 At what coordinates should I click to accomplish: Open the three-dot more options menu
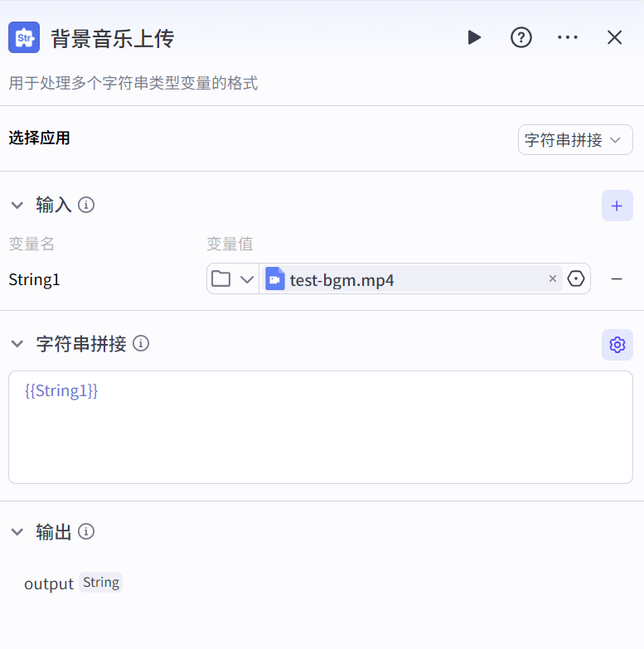click(x=568, y=37)
